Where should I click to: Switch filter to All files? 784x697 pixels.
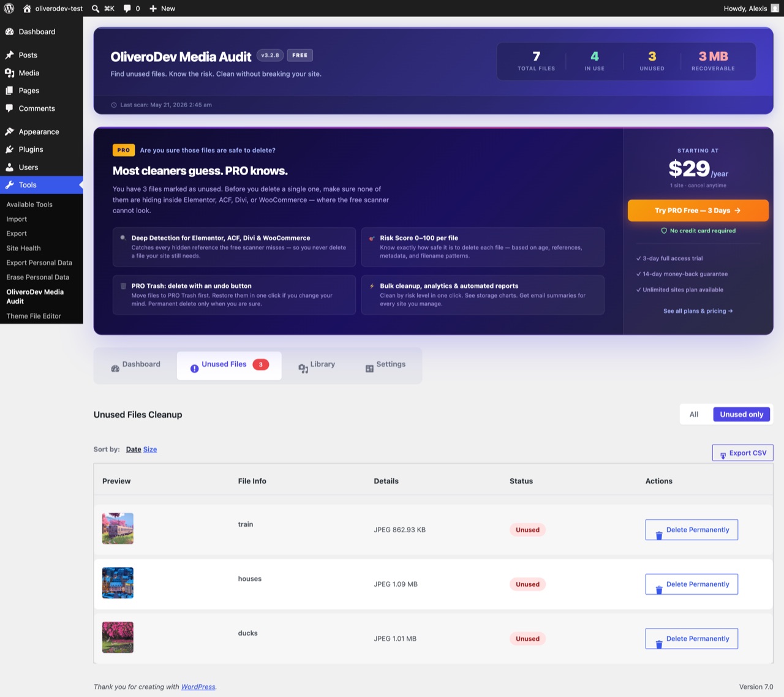[x=694, y=415]
